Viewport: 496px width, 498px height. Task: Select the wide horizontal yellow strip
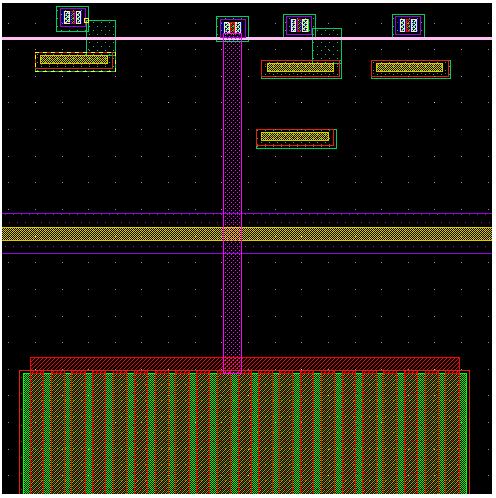[x=247, y=234]
